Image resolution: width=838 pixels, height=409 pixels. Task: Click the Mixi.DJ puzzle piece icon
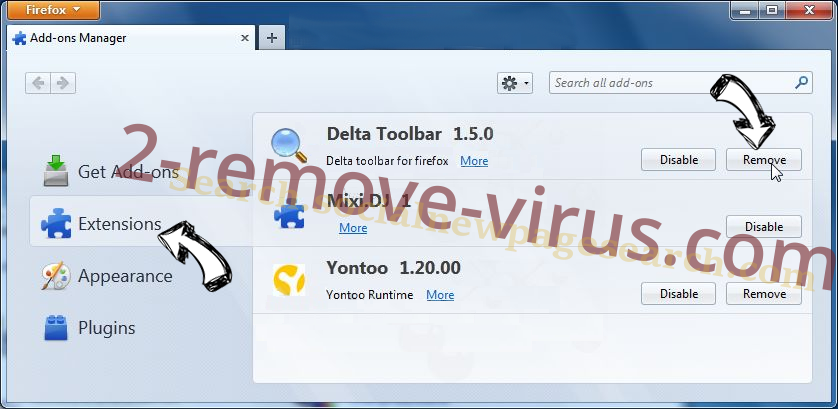[x=289, y=214]
